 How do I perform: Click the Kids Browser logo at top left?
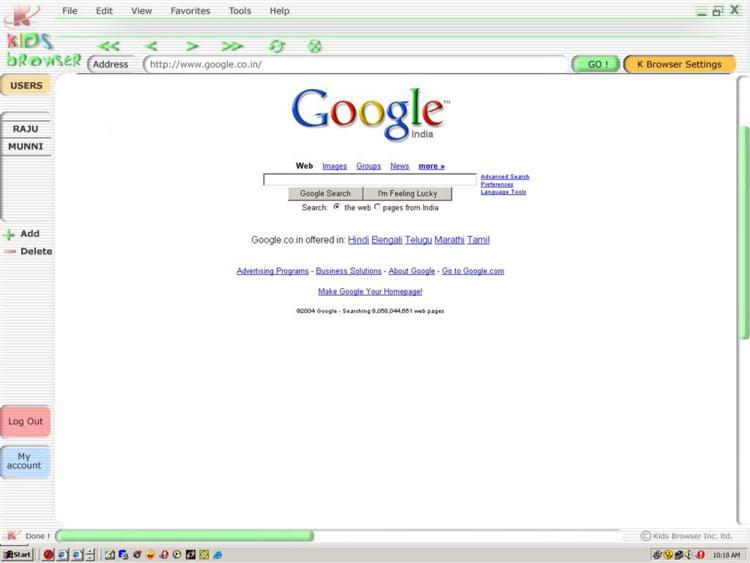(42, 50)
